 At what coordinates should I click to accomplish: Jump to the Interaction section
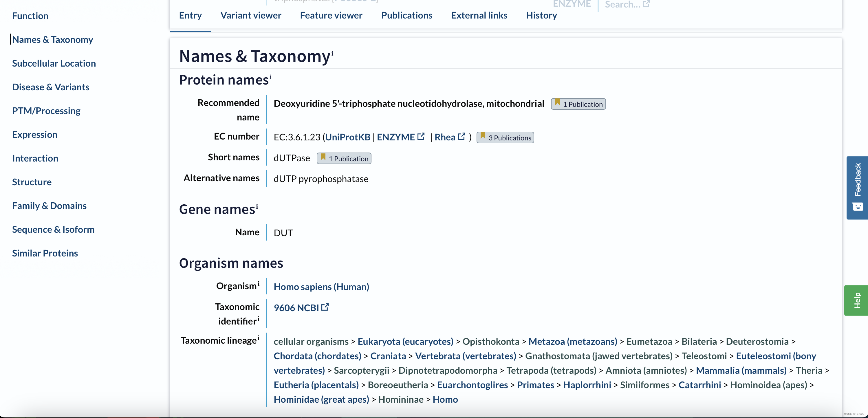click(35, 158)
